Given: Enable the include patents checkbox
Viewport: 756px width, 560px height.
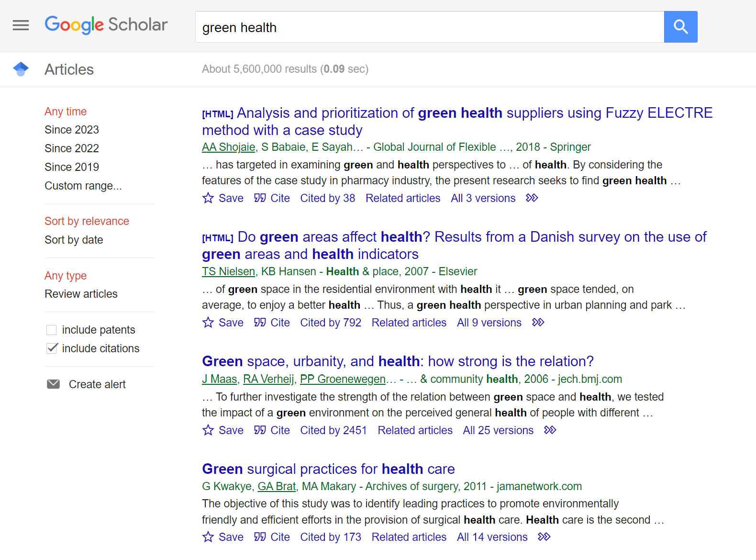Looking at the screenshot, I should [x=52, y=330].
